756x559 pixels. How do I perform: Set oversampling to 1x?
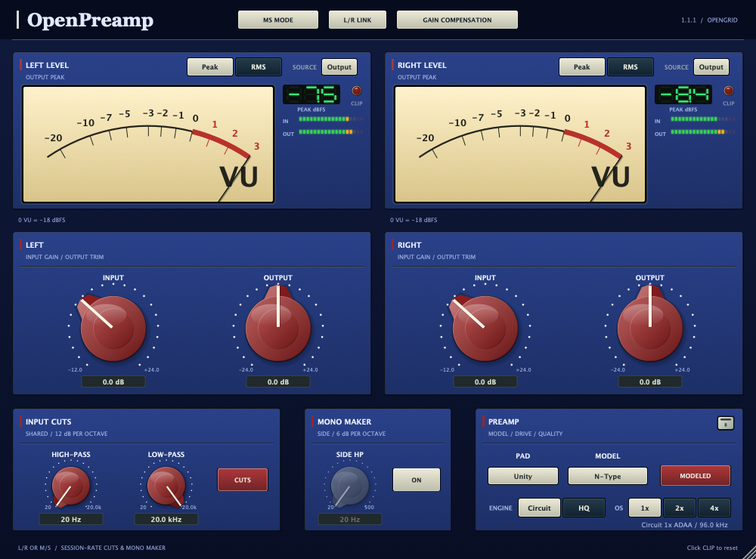click(645, 508)
